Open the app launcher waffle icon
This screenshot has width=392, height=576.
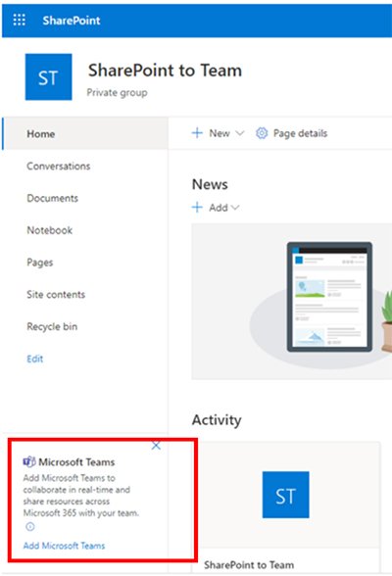(19, 20)
